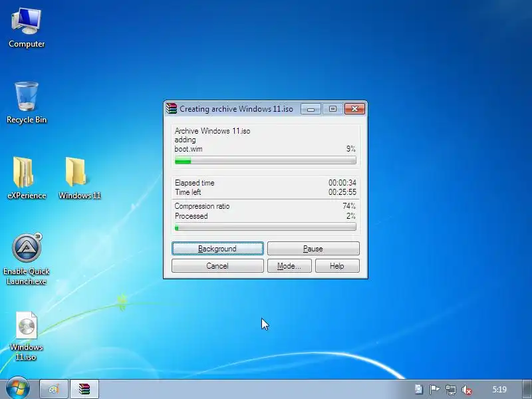Image resolution: width=532 pixels, height=399 pixels.
Task: Click WinRAR icon in dialog title bar
Action: coord(172,108)
